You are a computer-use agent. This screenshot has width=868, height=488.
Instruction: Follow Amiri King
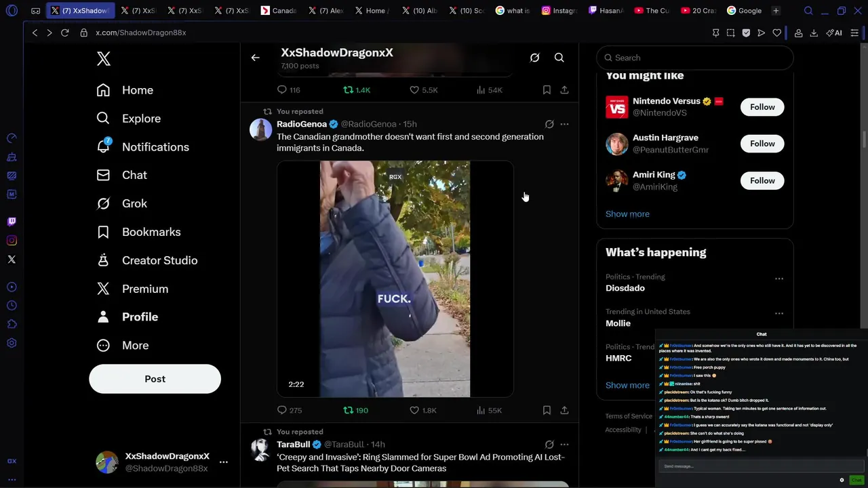pos(762,181)
